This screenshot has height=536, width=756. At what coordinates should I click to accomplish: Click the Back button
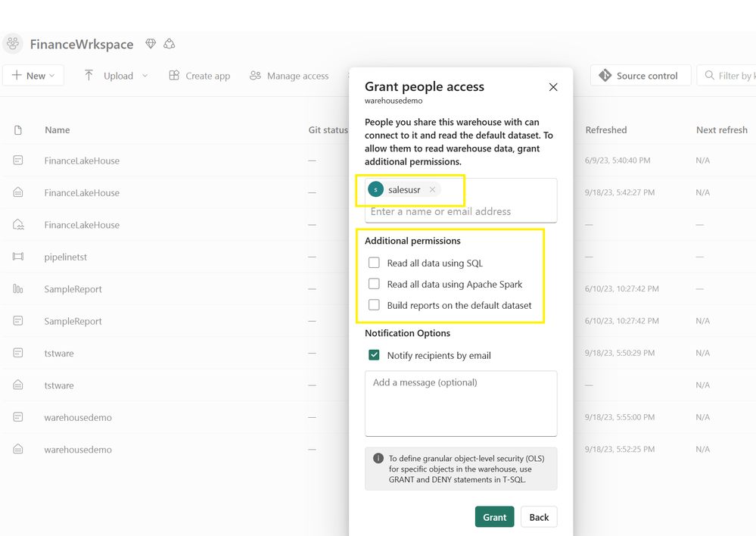click(x=539, y=517)
